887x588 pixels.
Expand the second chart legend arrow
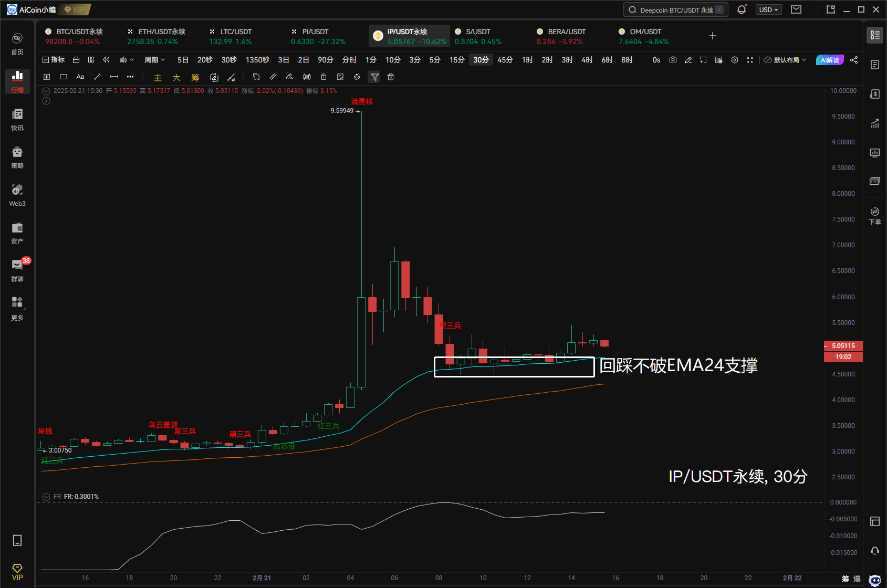click(46, 101)
